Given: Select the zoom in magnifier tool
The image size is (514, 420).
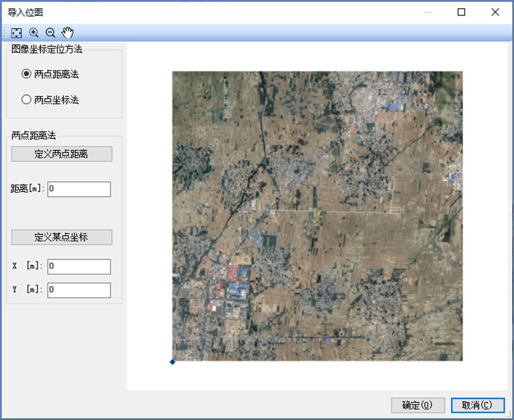Looking at the screenshot, I should (x=34, y=33).
